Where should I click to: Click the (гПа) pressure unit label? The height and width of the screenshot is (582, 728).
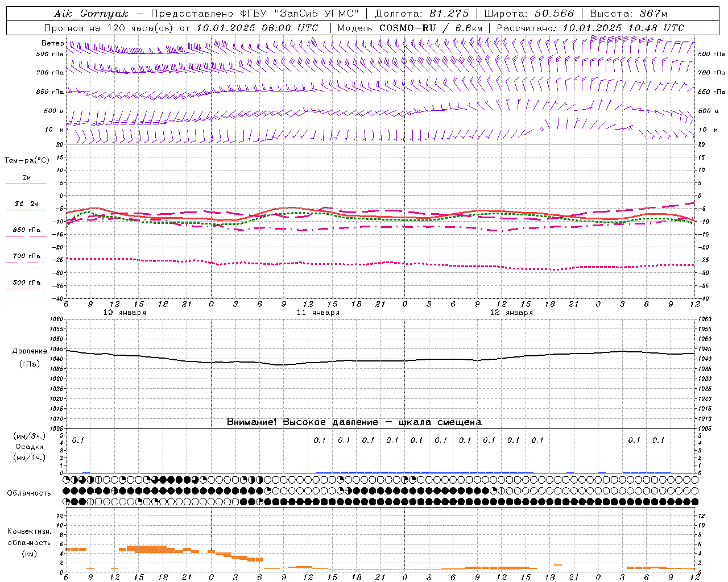point(30,364)
